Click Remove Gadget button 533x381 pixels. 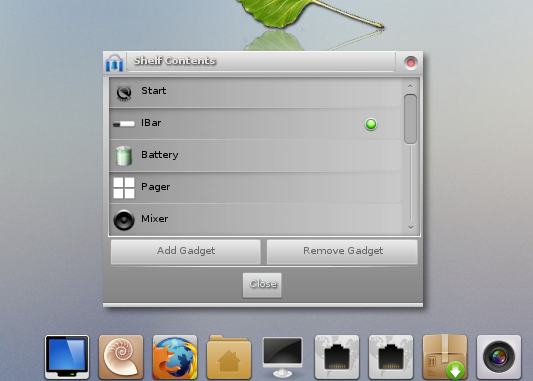(x=342, y=252)
